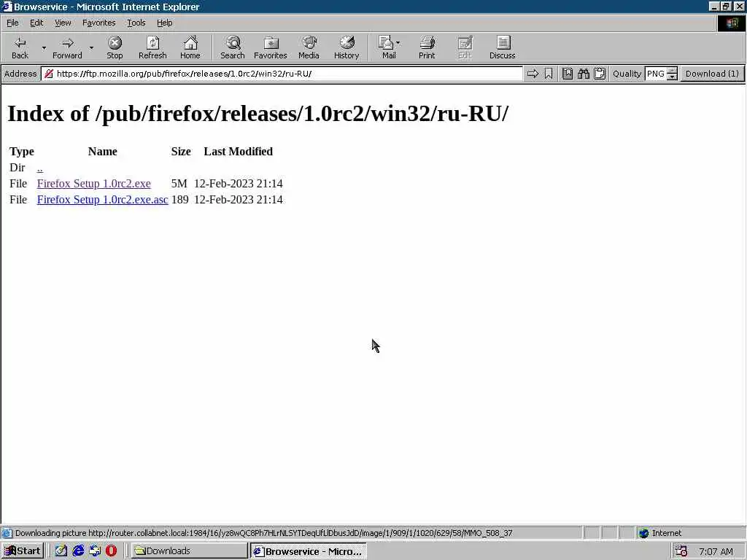Select the '5M' size cell
Screen dimensions: 747x560
(x=179, y=183)
